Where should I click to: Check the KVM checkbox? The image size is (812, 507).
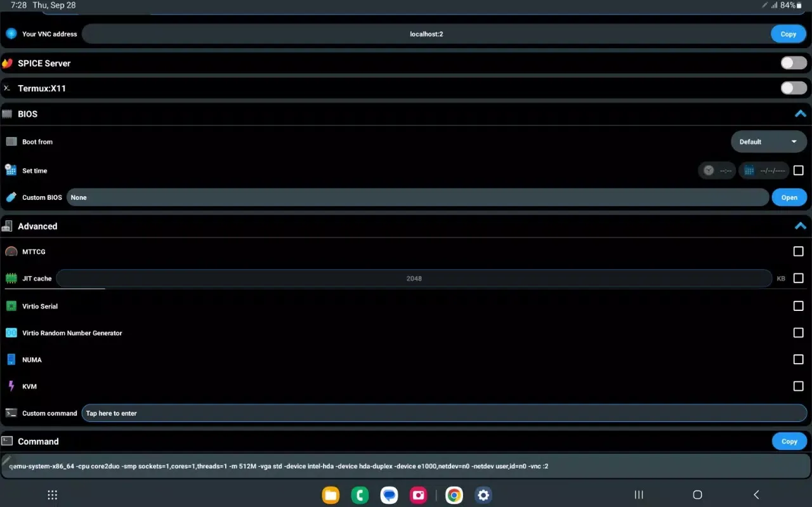[799, 386]
